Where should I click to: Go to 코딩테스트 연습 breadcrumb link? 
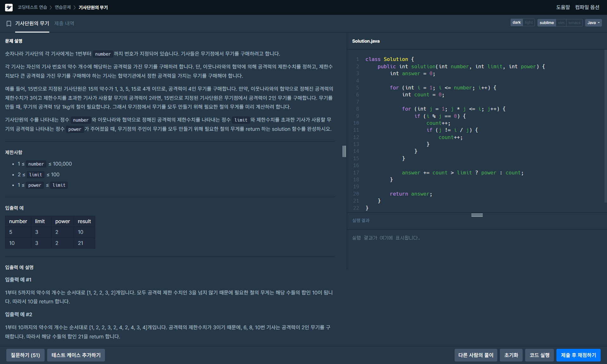point(32,7)
